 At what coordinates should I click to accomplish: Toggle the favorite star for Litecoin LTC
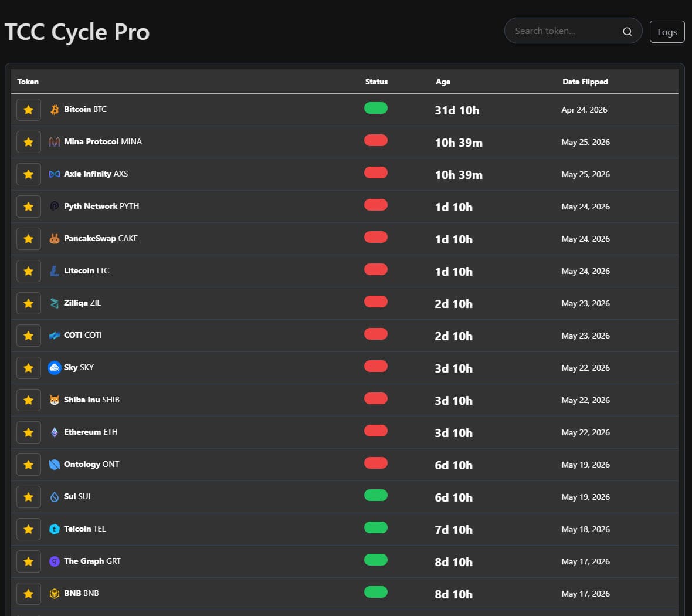[29, 271]
